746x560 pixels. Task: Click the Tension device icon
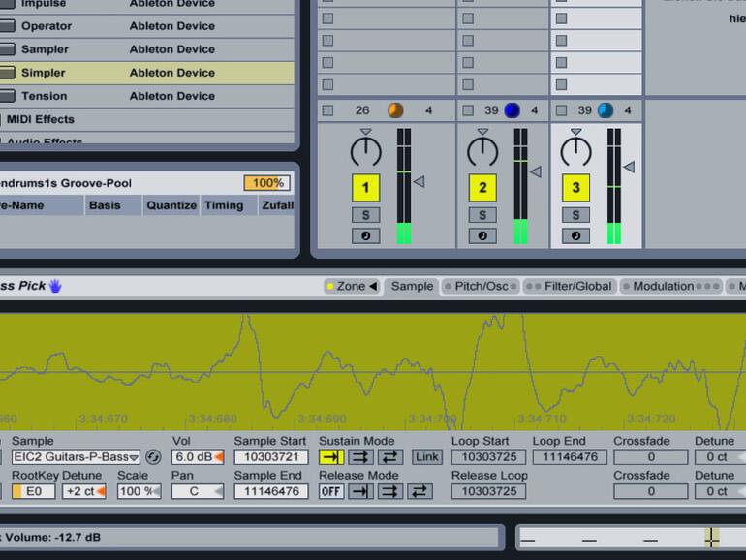click(x=7, y=96)
